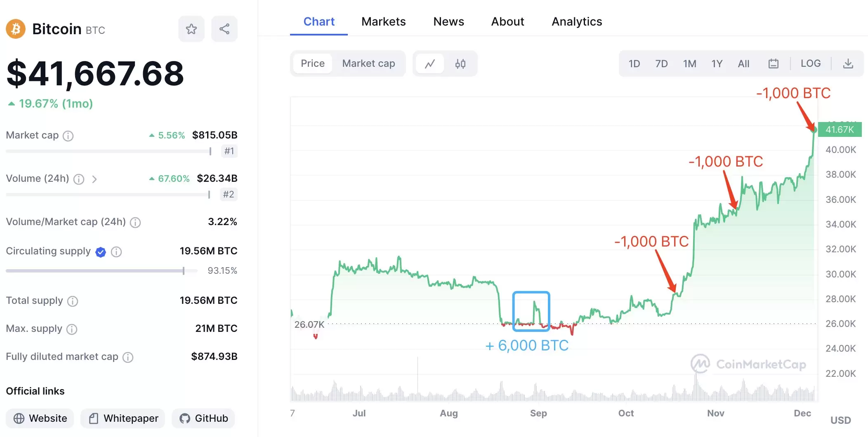868x437 pixels.
Task: Click the share icon beside Bitcoin title
Action: [x=224, y=29]
